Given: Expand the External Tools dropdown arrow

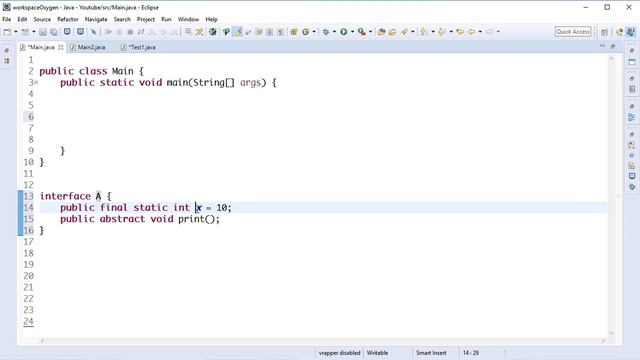Looking at the screenshot, I should point(370,32).
